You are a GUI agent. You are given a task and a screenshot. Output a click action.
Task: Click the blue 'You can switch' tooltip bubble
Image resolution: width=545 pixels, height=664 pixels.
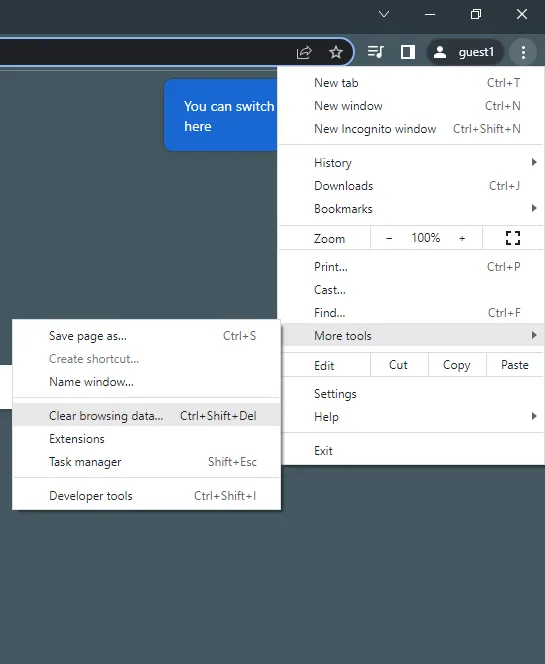tap(221, 115)
